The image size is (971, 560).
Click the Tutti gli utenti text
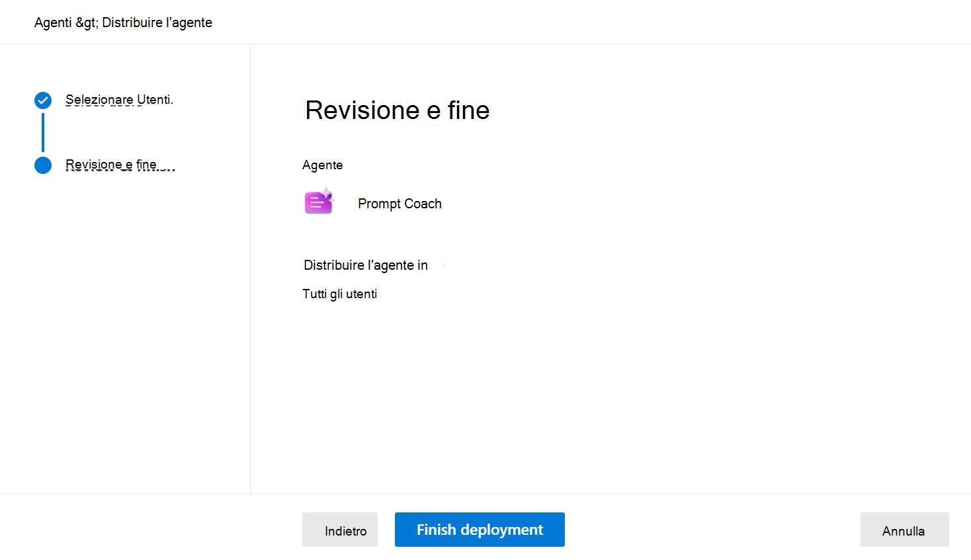(340, 294)
